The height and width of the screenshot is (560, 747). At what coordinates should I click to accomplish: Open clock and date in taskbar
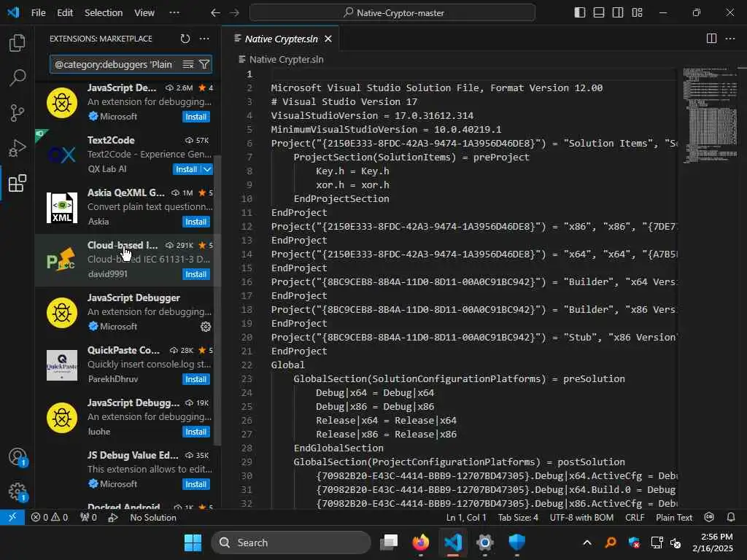[x=713, y=542]
